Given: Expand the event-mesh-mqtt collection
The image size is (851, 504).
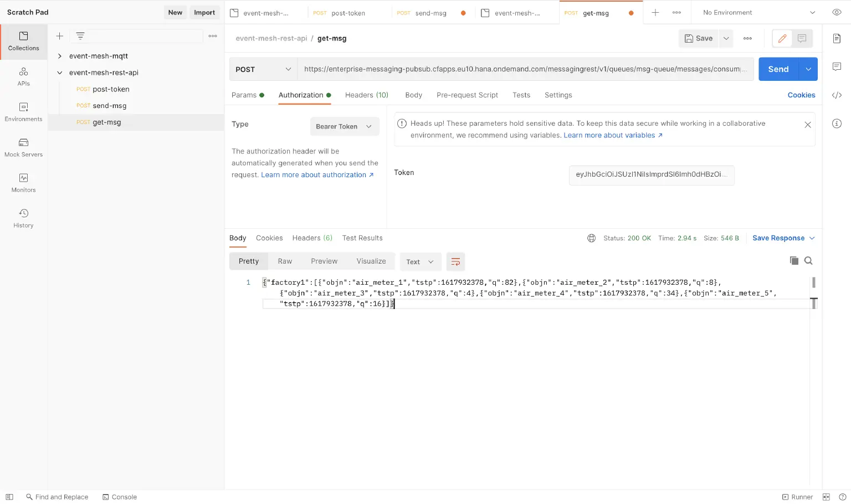Looking at the screenshot, I should point(60,56).
